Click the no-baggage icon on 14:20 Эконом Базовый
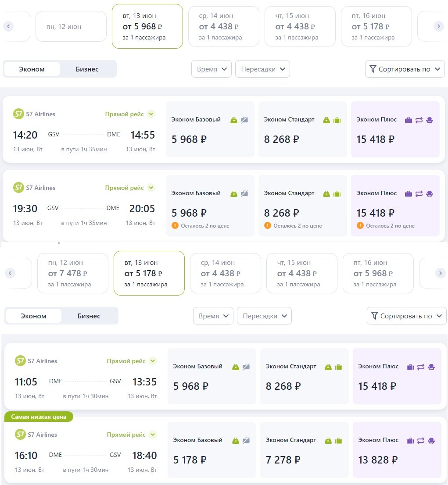 point(244,120)
